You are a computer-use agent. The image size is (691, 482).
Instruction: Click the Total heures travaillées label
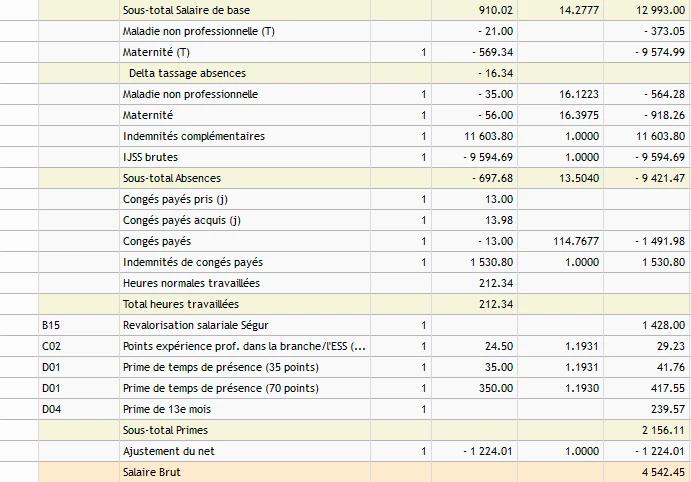click(180, 304)
